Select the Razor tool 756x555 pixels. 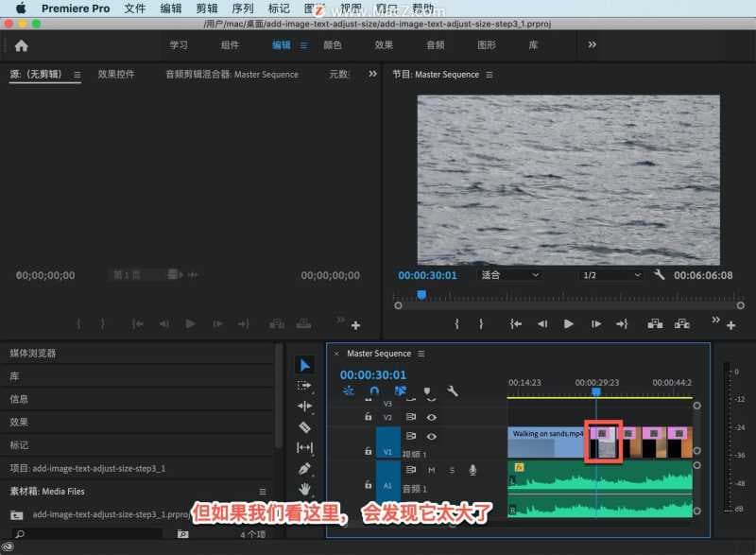pos(304,427)
